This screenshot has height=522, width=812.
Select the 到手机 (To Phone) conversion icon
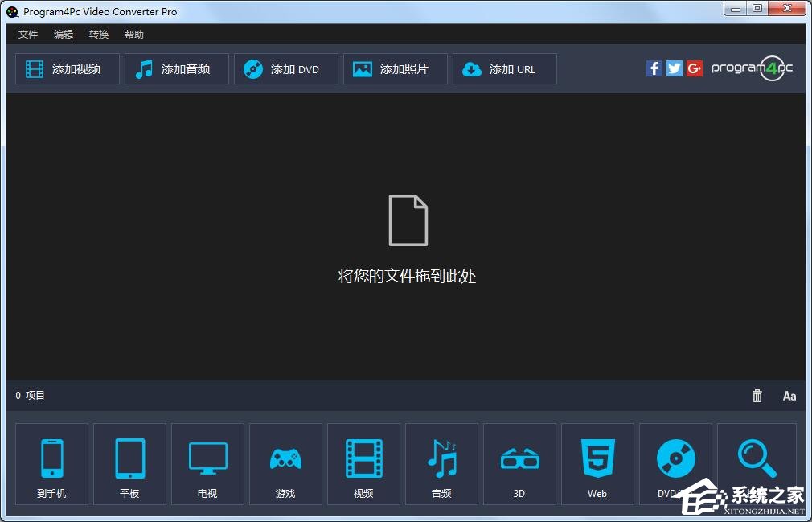[51, 464]
